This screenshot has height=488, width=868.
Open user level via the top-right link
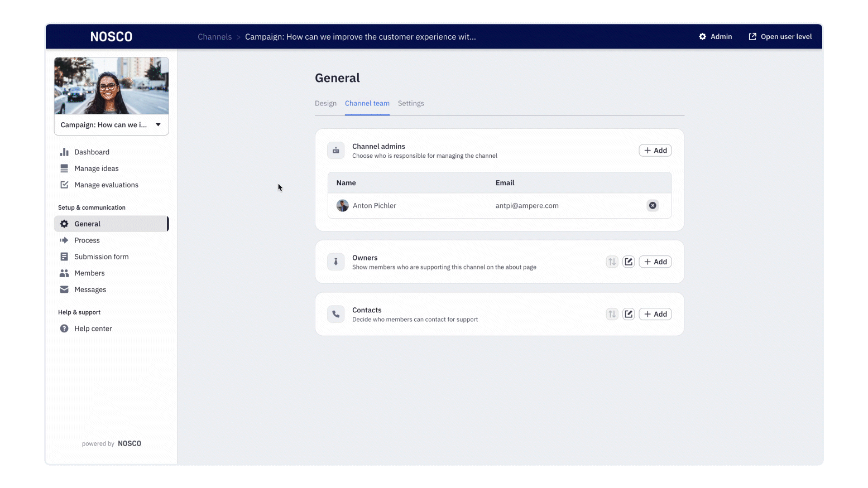(780, 36)
